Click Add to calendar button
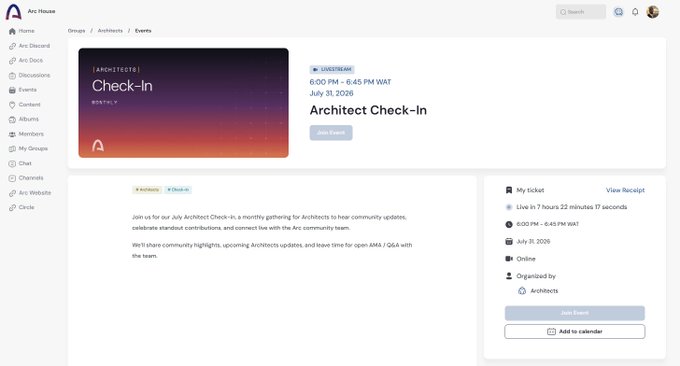 point(575,332)
